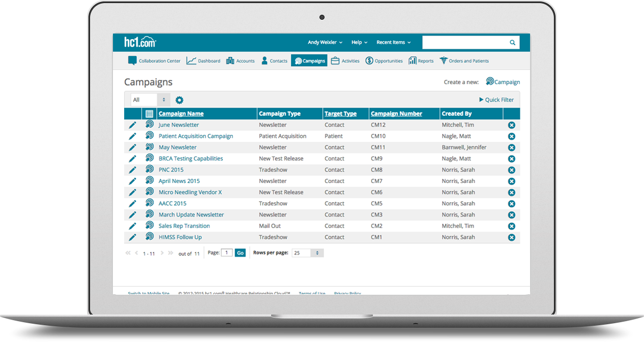This screenshot has height=342, width=644.
Task: Open list settings gear icon
Action: tap(179, 100)
